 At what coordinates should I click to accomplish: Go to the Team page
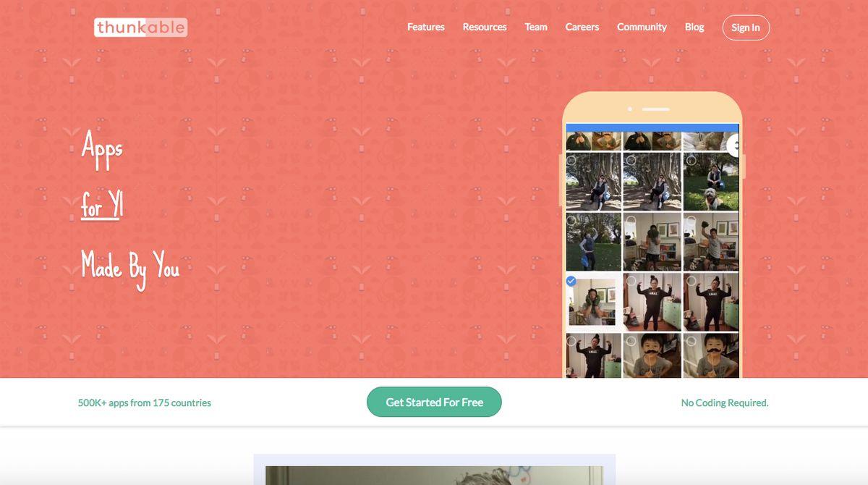tap(536, 27)
